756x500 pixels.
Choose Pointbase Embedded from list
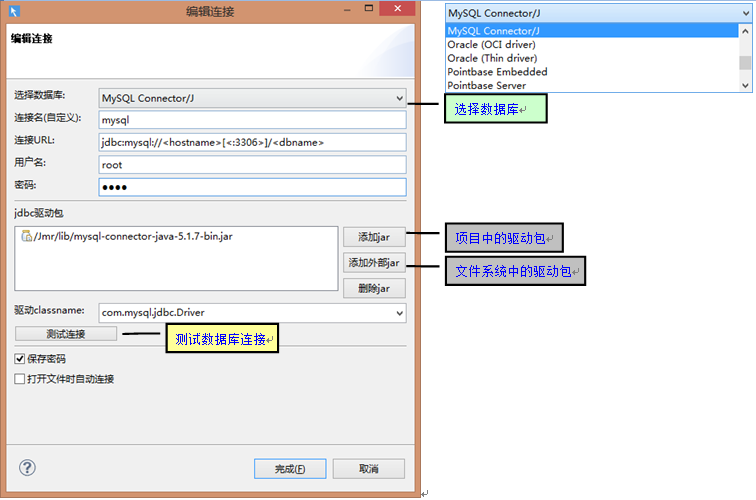[592, 72]
